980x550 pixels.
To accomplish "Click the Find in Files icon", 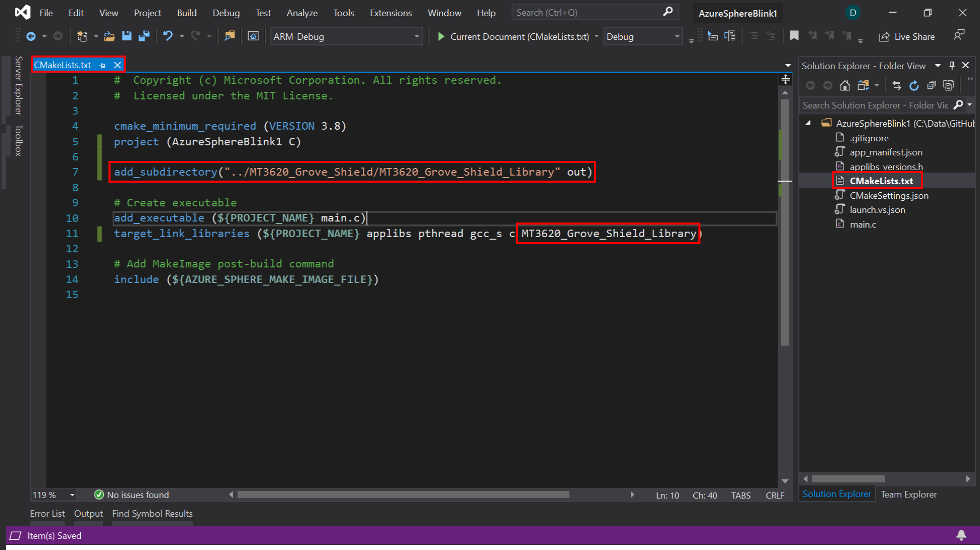I will click(x=230, y=36).
